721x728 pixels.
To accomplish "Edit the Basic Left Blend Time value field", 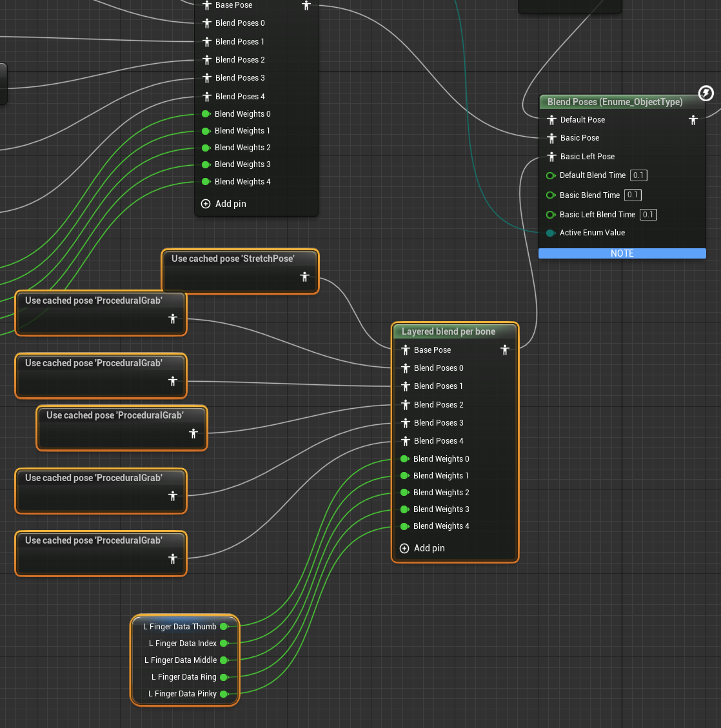I will point(648,215).
